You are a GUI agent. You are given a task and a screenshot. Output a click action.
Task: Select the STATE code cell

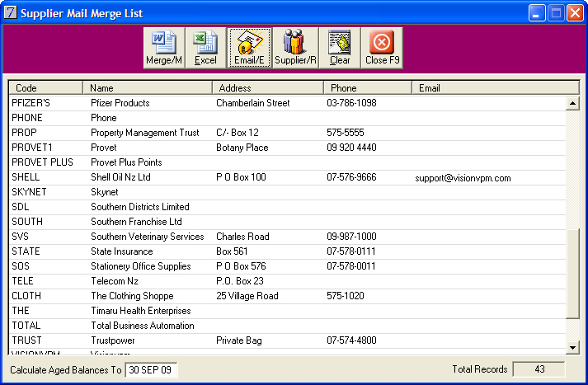[26, 251]
